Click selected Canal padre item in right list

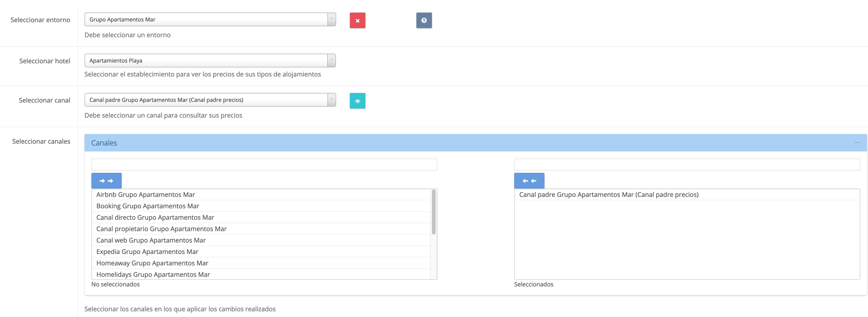point(608,195)
